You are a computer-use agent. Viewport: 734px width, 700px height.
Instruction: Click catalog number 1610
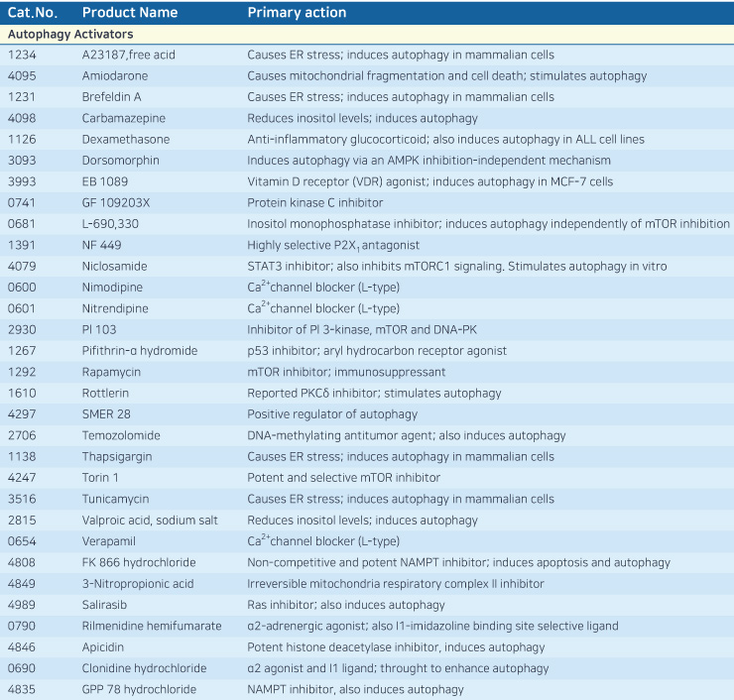22,393
